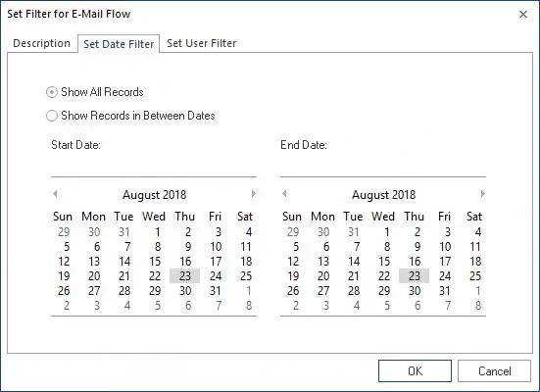Viewport: 540px width, 392px height.
Task: Go to next month in End Date calendar
Action: [483, 194]
